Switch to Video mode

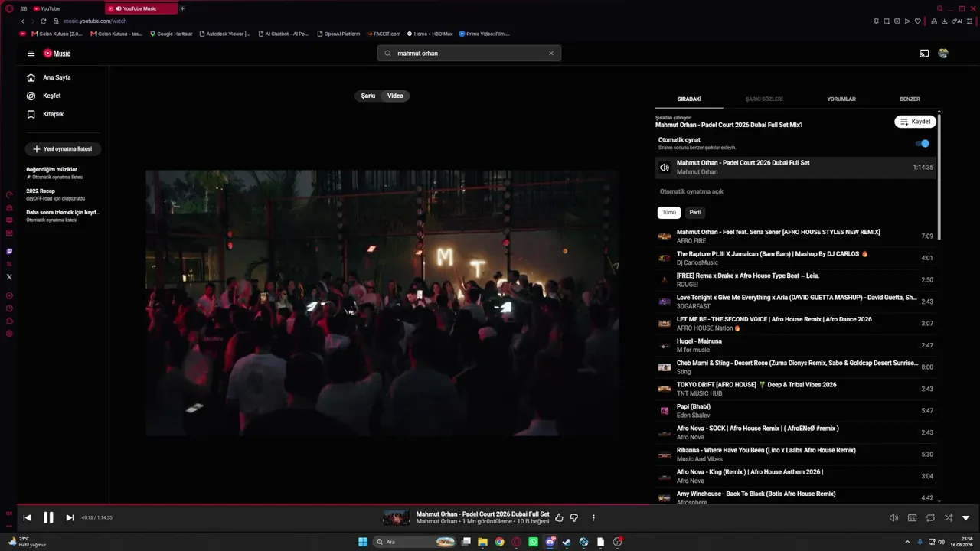click(x=395, y=96)
